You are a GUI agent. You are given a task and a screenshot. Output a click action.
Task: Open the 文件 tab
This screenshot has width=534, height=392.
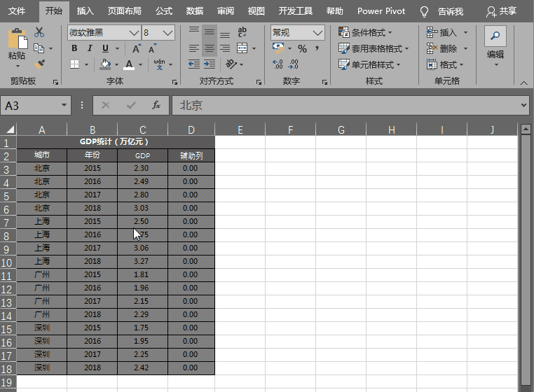[17, 11]
